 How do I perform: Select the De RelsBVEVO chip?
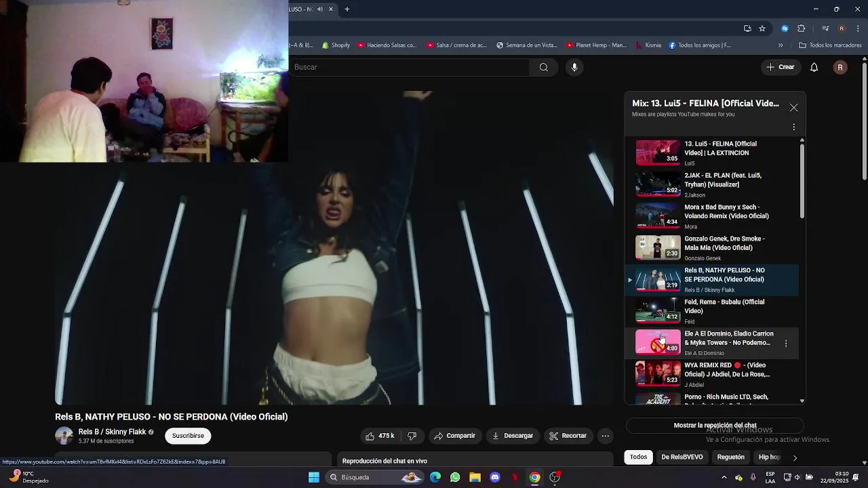682,457
